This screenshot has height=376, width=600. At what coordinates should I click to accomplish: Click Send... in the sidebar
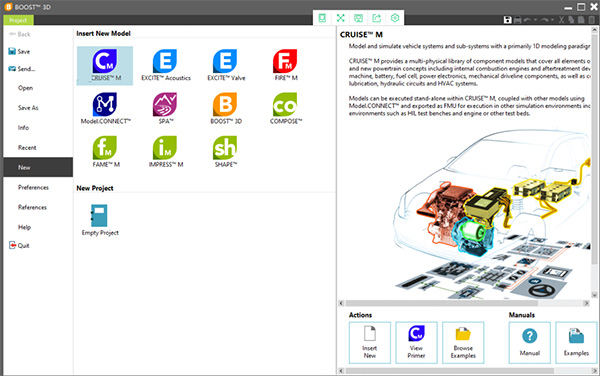coord(21,69)
